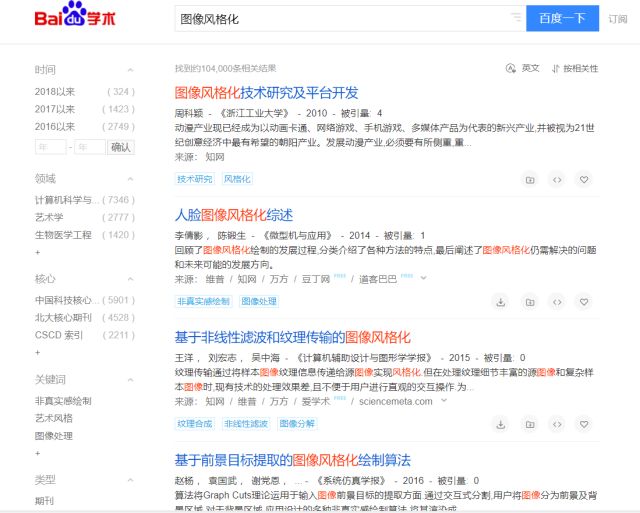Open author 周科颖 link
The image size is (640, 513).
[189, 113]
